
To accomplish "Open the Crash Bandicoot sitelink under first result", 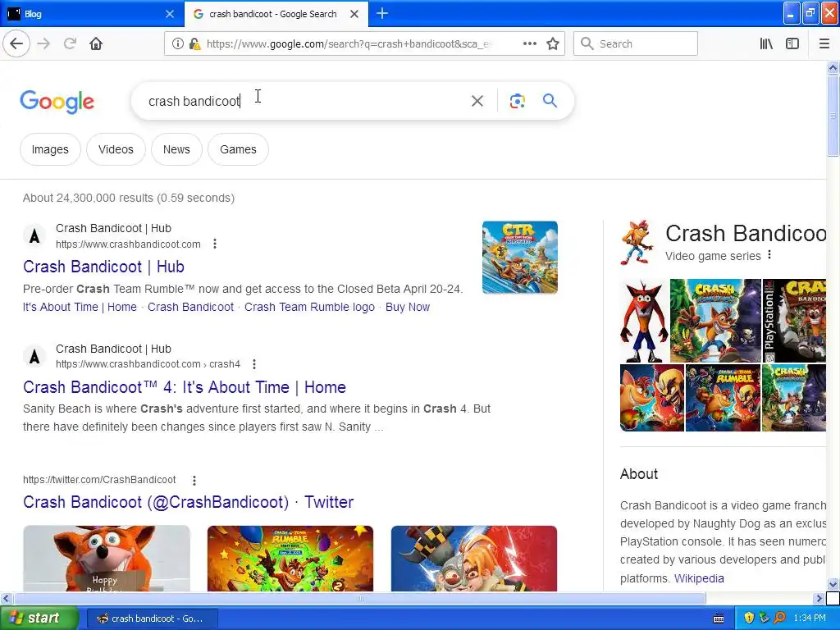I will (x=190, y=307).
